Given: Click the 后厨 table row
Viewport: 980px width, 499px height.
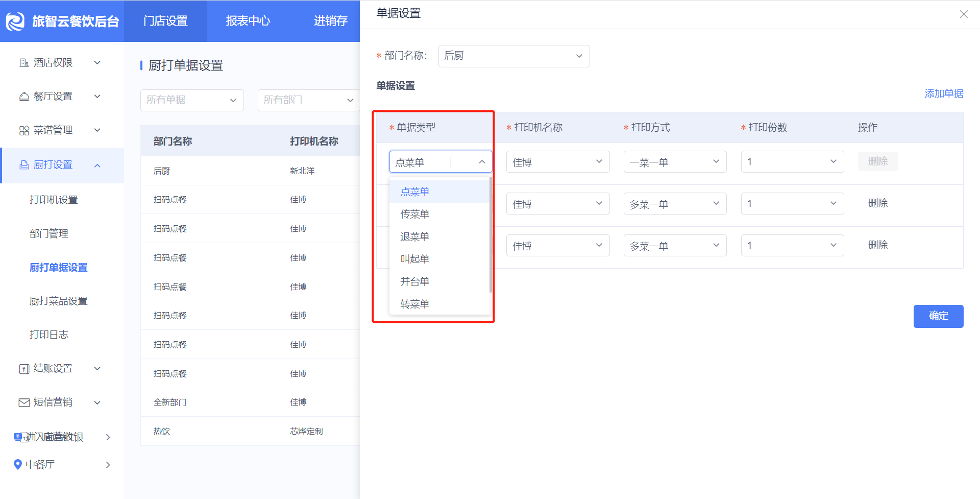Looking at the screenshot, I should coord(250,171).
